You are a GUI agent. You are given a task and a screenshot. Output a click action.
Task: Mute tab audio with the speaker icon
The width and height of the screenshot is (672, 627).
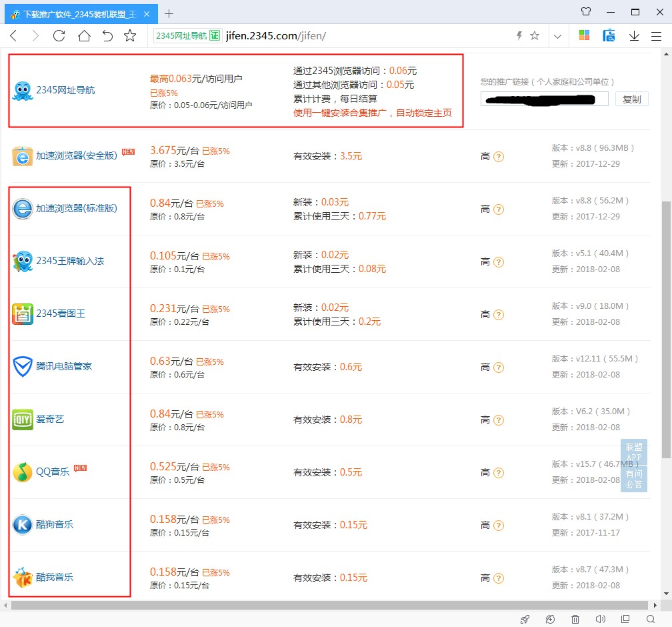point(599,619)
